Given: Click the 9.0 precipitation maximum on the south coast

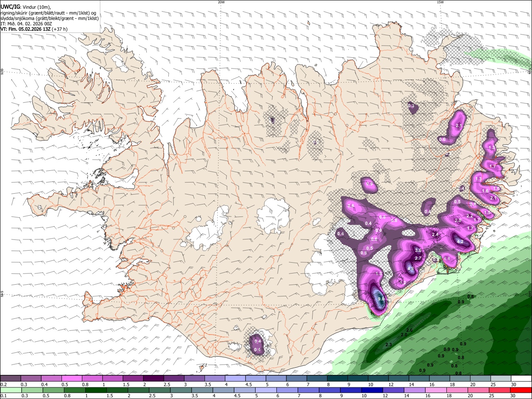Looking at the screenshot, I should (381, 299).
